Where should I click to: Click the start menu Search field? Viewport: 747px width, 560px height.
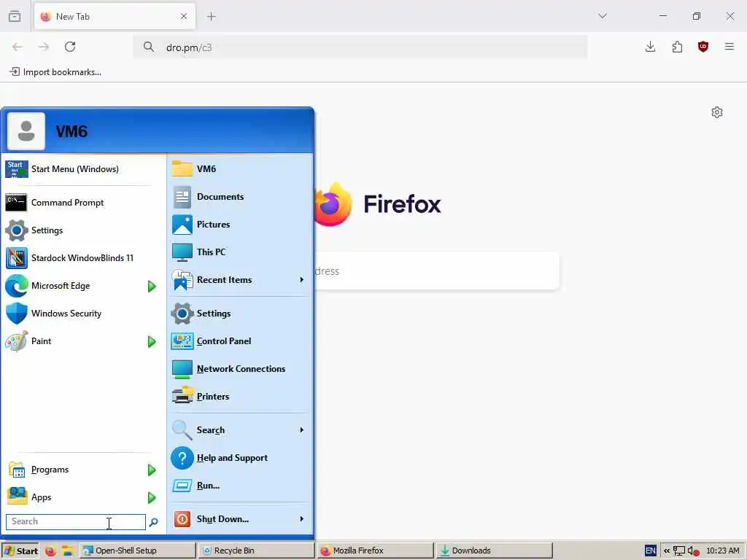(x=76, y=521)
